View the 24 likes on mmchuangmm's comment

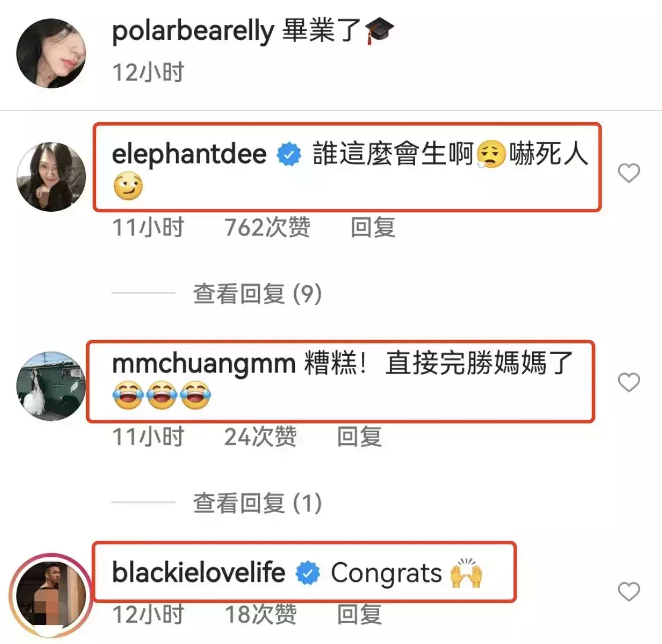[x=260, y=437]
